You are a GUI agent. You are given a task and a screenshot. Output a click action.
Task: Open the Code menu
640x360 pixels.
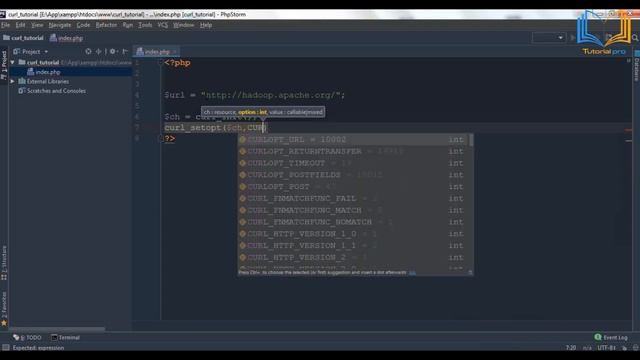(x=83, y=25)
